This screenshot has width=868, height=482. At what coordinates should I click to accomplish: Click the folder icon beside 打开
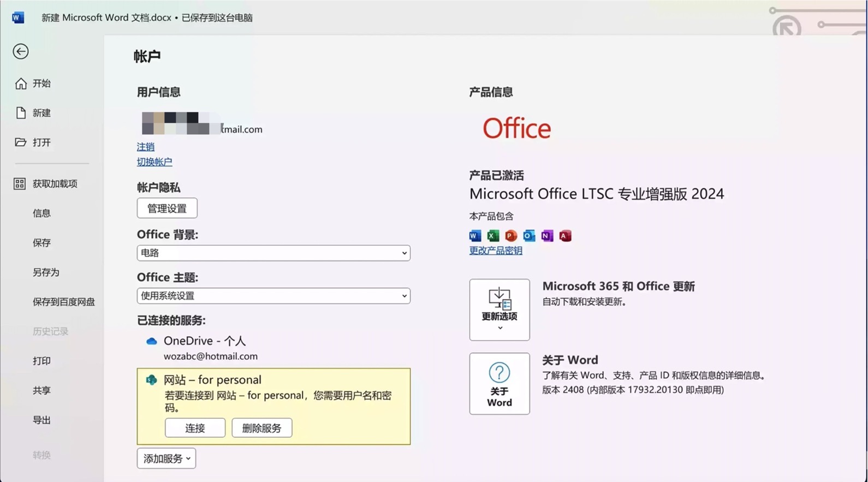(x=21, y=142)
